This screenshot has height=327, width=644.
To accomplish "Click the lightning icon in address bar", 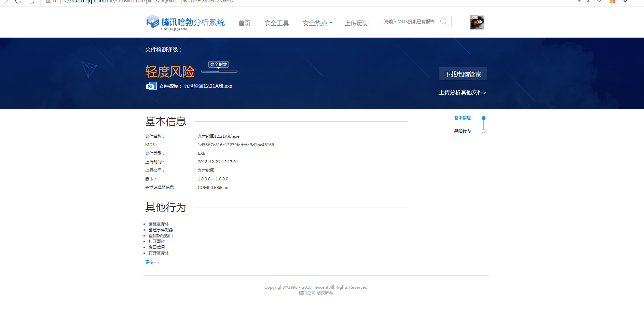I will [579, 1].
